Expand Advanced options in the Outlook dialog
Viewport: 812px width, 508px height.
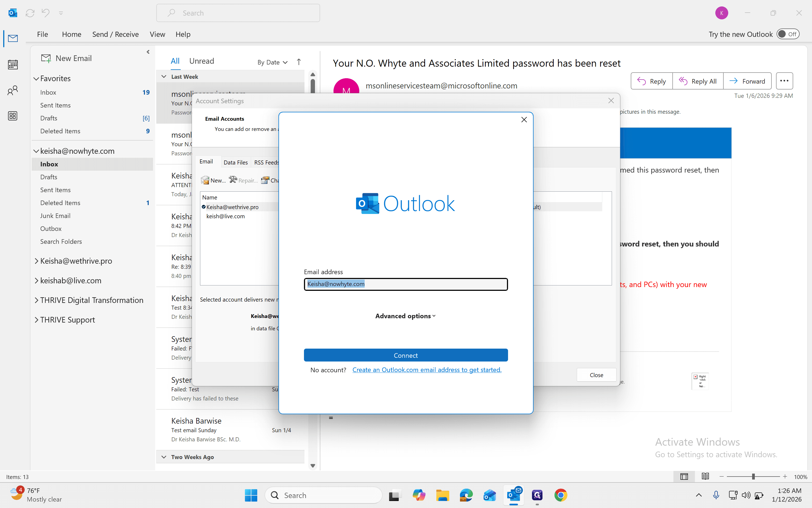[405, 316]
